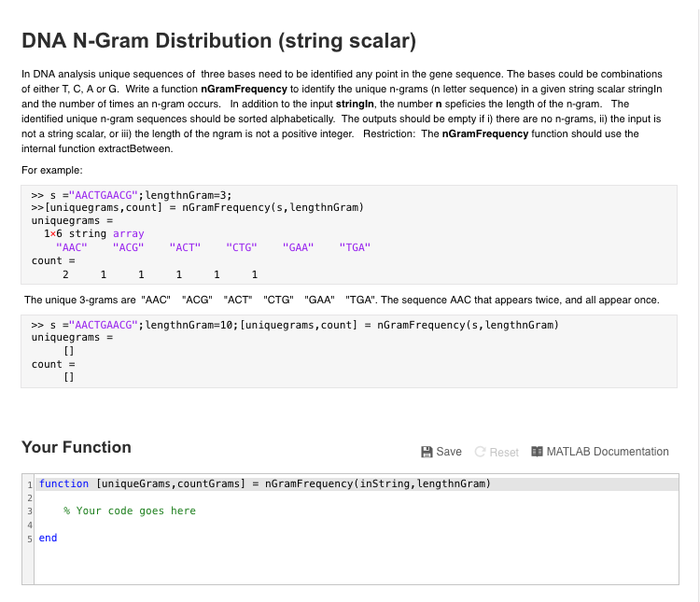
Task: Click the "ACG" string in example output
Action: pyautogui.click(x=128, y=247)
